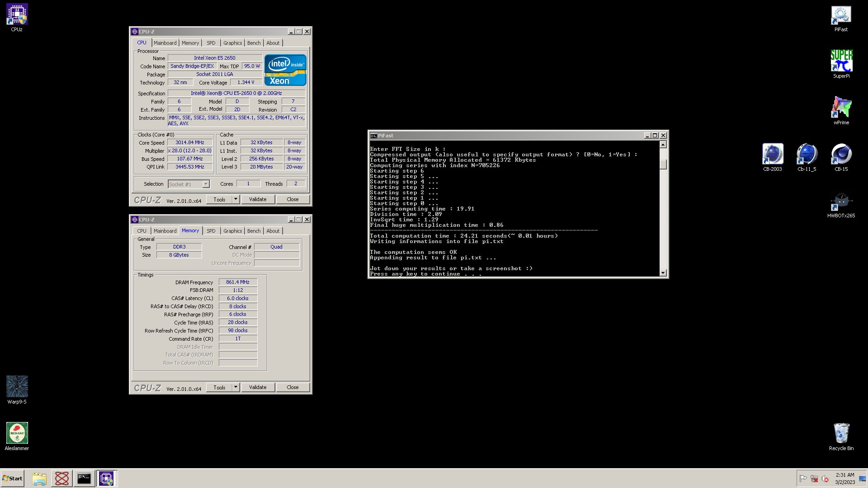
Task: Open Graphics tab in lower CPU-Z window
Action: click(233, 231)
